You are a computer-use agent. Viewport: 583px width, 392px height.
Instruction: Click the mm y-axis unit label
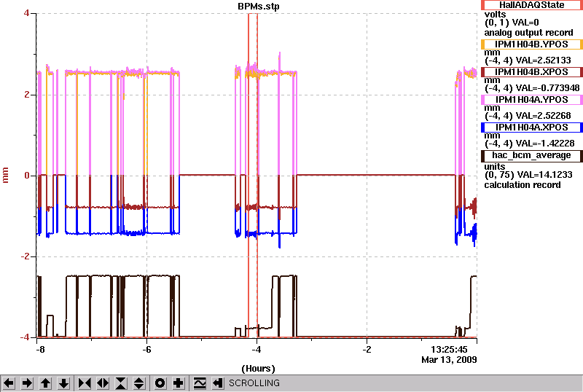click(5, 175)
